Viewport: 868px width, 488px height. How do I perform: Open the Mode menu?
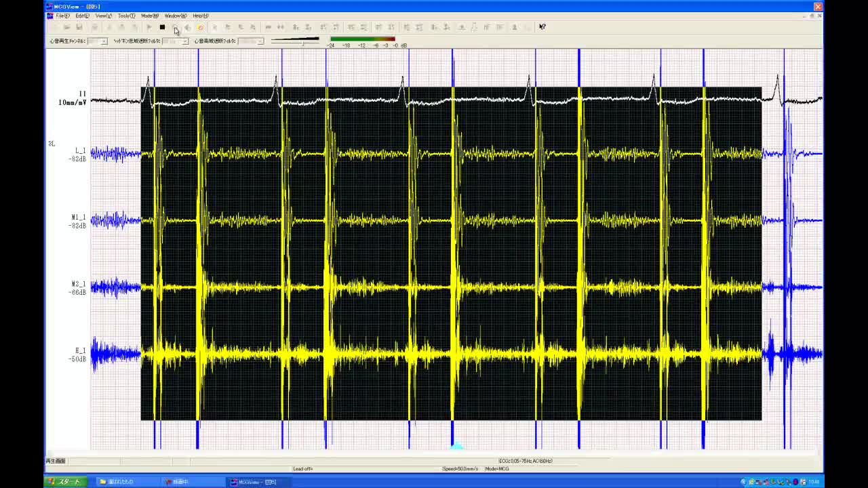pyautogui.click(x=150, y=16)
